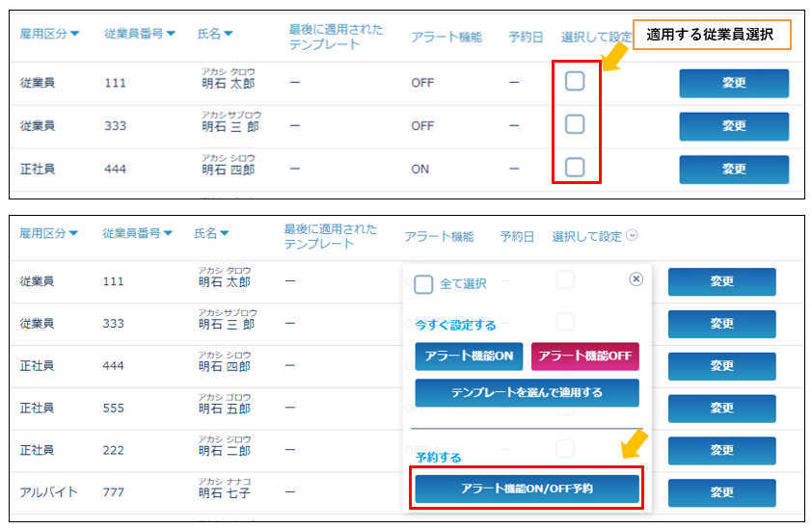Click 正社員 cell for employee 222
Viewport: 812px width, 529px height.
[x=37, y=450]
